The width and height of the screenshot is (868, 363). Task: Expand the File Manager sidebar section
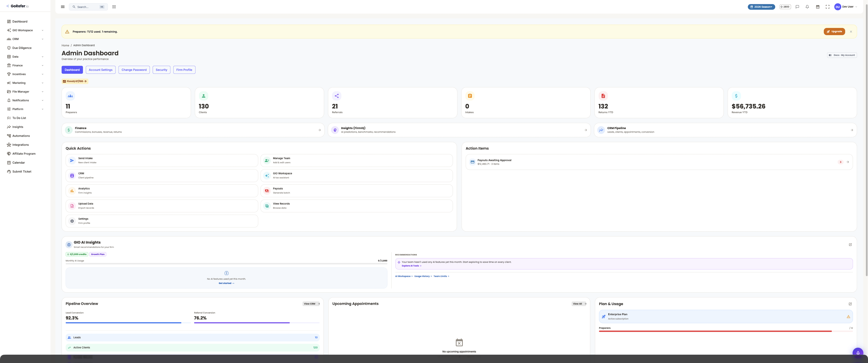tap(25, 92)
